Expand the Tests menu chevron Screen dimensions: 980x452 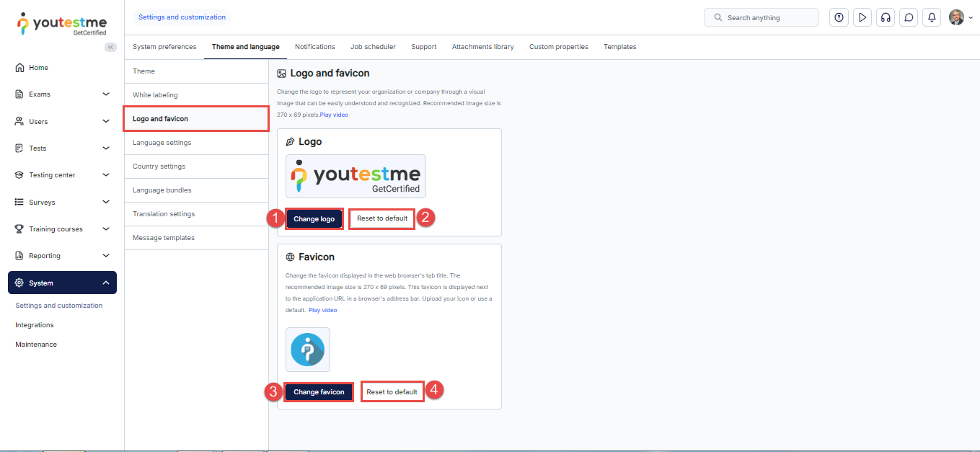tap(106, 148)
